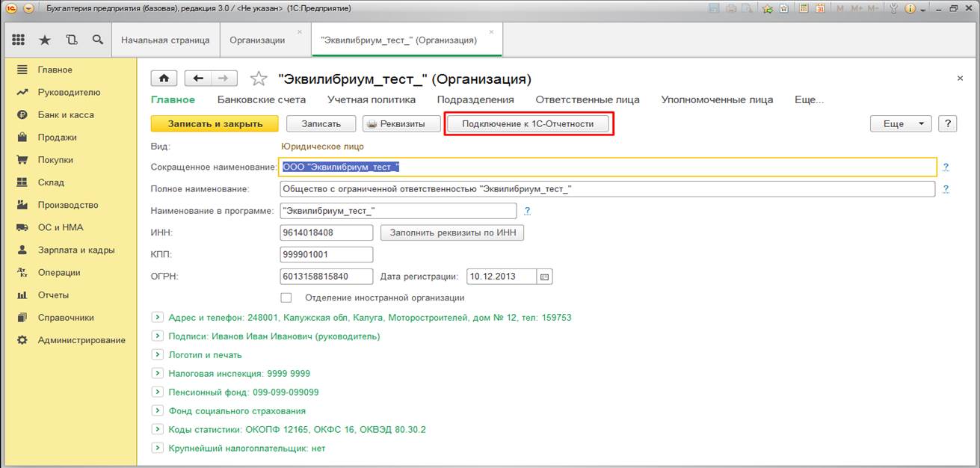Click the Home button in form toolbar
The width and height of the screenshot is (980, 468).
click(x=164, y=78)
